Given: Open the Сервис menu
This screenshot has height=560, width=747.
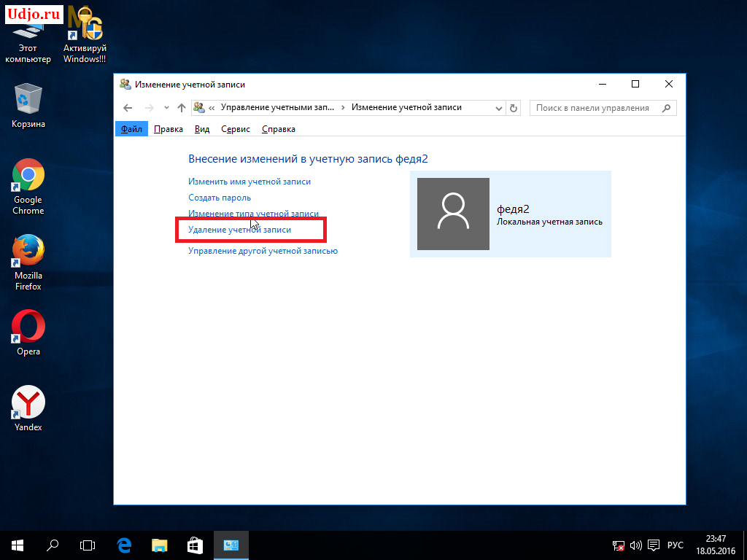Looking at the screenshot, I should (236, 129).
